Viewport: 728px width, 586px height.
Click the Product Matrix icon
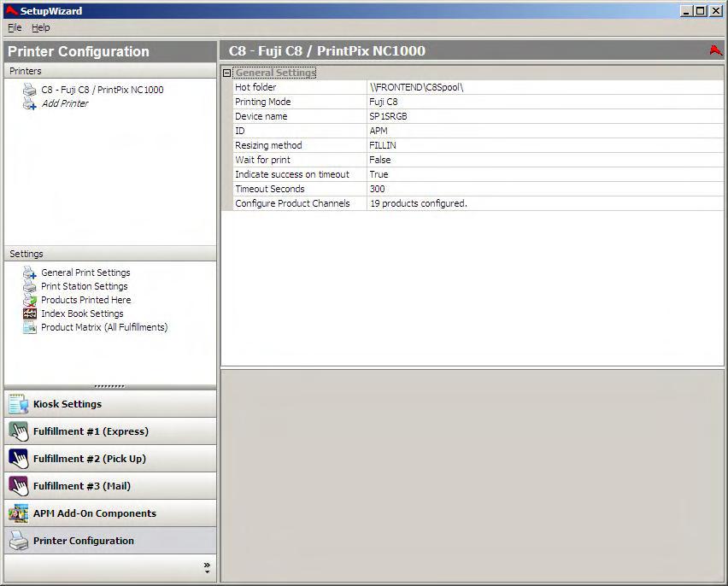(x=29, y=327)
